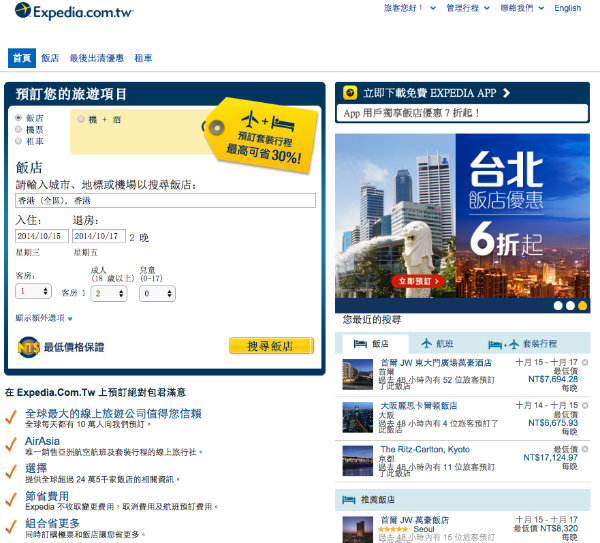This screenshot has width=600, height=543.
Task: Remove the 首爾 JW 東大門 recent search
Action: (585, 362)
